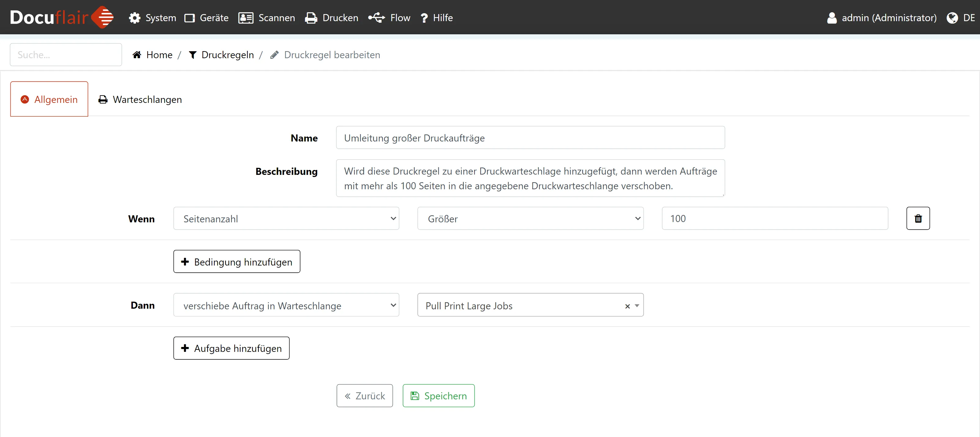Click into the Suche search field
Screen dimensions: 980x437
[66, 55]
